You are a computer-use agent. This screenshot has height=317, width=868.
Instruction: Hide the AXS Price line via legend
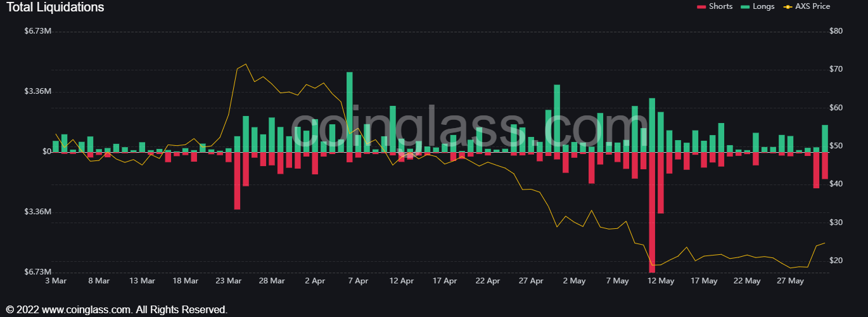812,6
